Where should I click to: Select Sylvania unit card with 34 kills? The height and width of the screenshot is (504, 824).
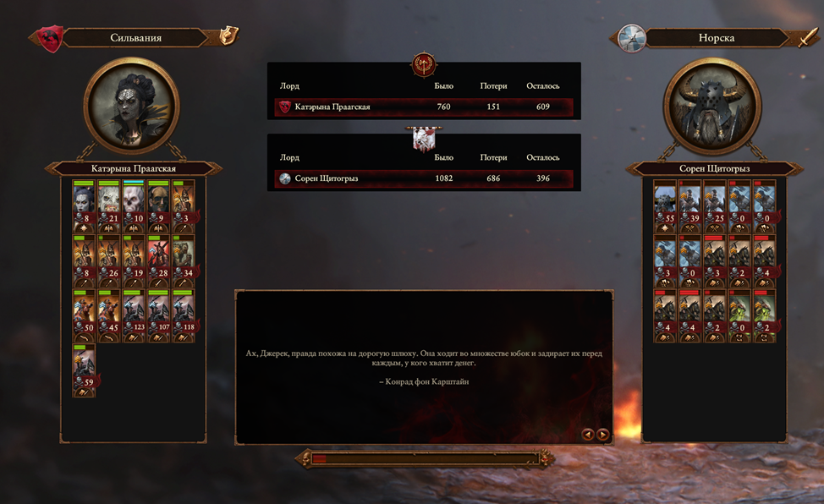point(184,261)
